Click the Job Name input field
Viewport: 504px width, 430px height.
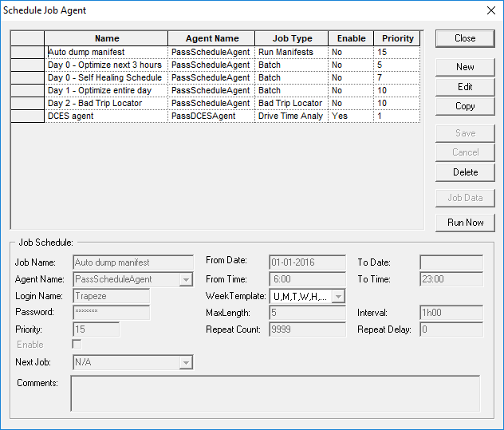(133, 262)
